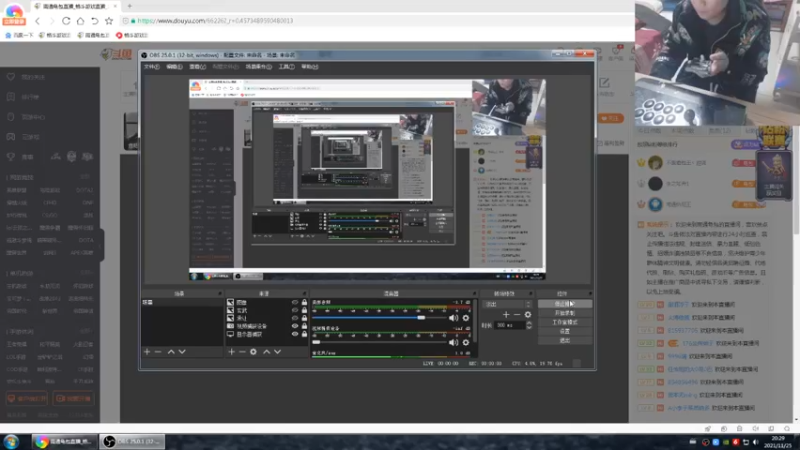Toggle the lock on the second source in the 来源 panel
The image size is (800, 450).
click(304, 310)
